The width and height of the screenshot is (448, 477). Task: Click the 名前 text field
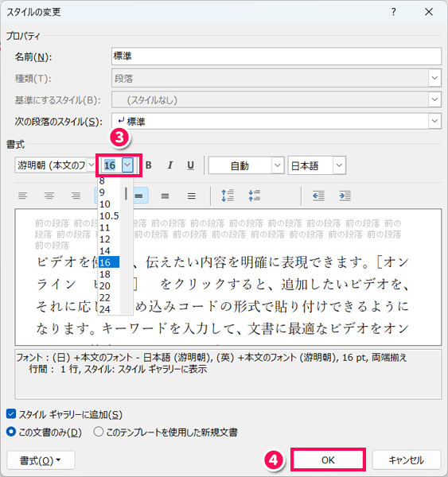click(x=276, y=56)
